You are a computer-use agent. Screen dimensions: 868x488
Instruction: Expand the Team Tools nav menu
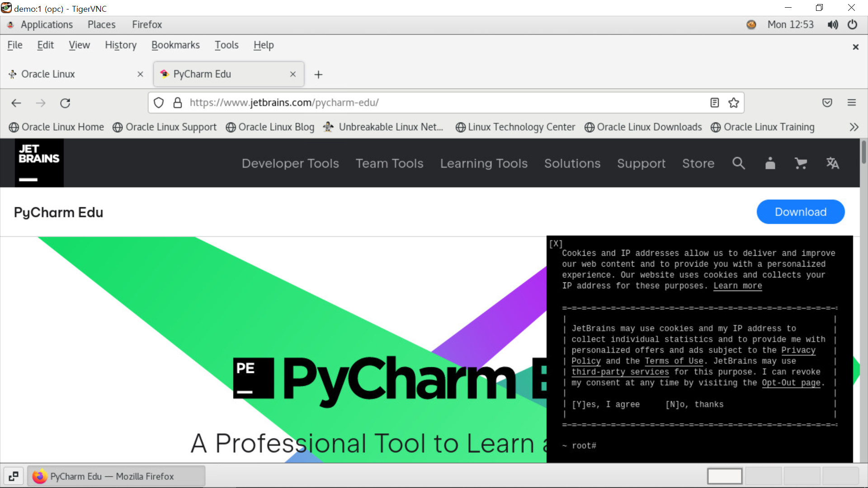tap(389, 163)
